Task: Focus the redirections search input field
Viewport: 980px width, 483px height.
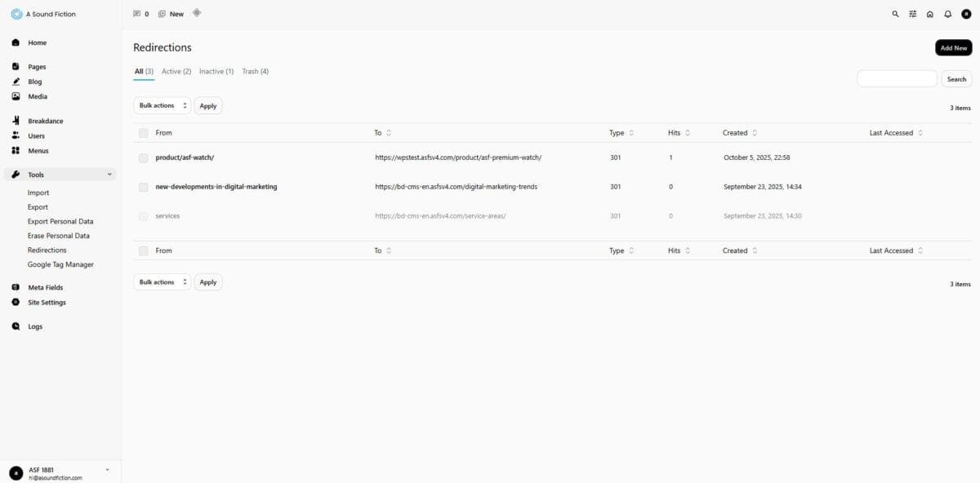Action: [897, 79]
